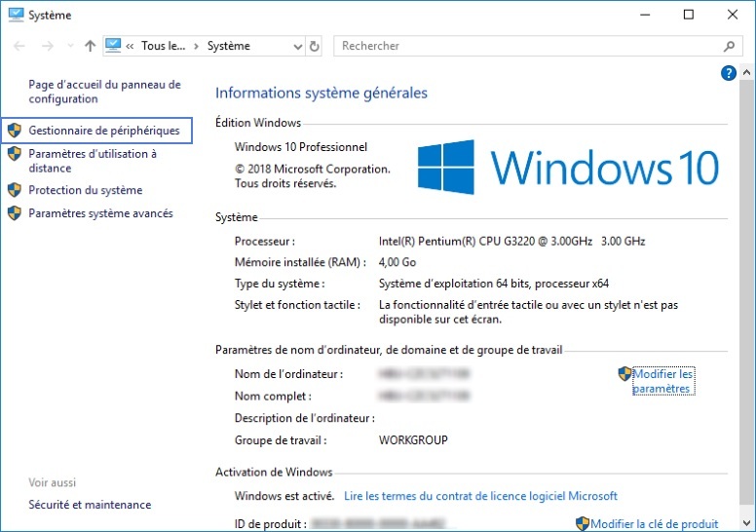Click shield icon next to Modifier les paramètres
This screenshot has width=756, height=532.
(x=624, y=374)
